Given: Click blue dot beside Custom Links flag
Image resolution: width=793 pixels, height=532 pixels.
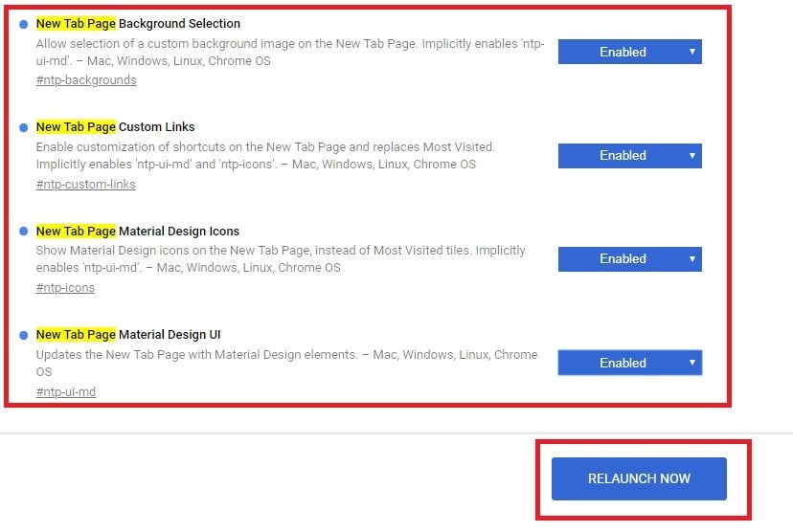Looking at the screenshot, I should pos(23,128).
